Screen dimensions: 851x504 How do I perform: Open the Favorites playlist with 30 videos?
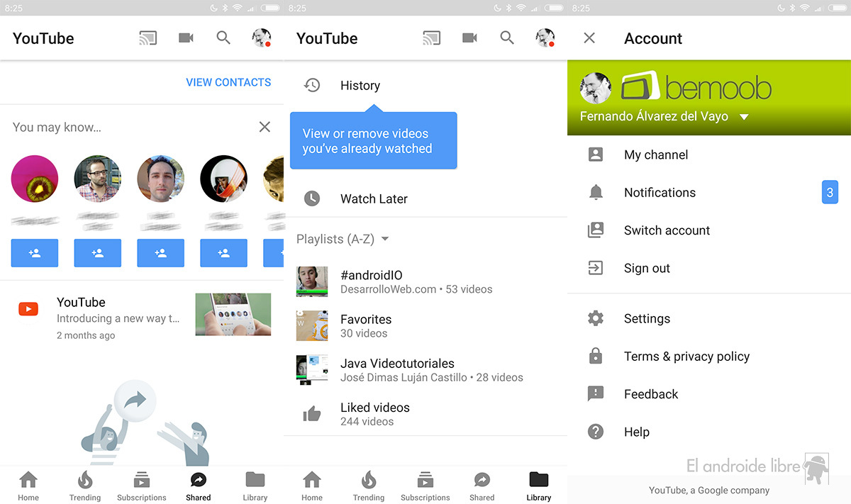425,325
